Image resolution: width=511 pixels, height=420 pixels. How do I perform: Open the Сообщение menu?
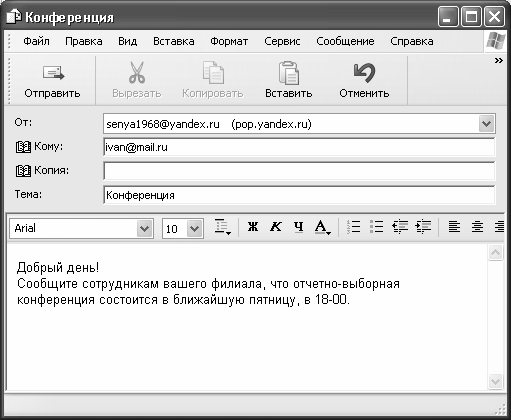pyautogui.click(x=345, y=41)
